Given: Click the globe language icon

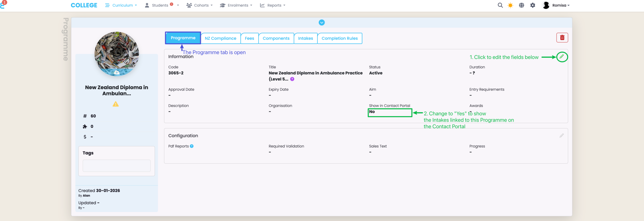Looking at the screenshot, I should click(x=521, y=5).
